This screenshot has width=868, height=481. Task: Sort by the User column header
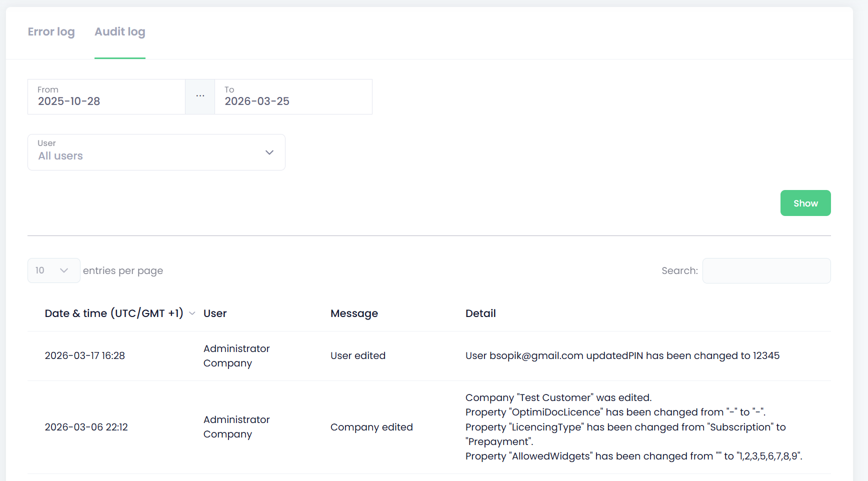[x=215, y=313]
